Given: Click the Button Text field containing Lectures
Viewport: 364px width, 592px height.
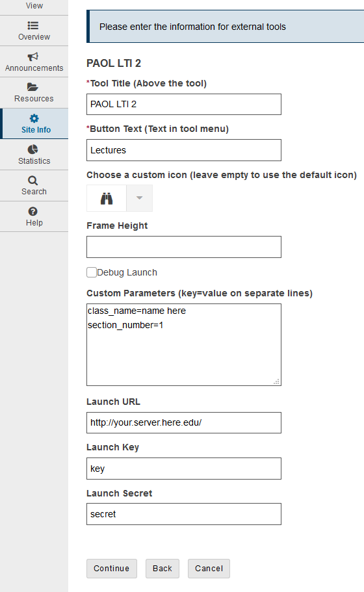Looking at the screenshot, I should pyautogui.click(x=184, y=150).
